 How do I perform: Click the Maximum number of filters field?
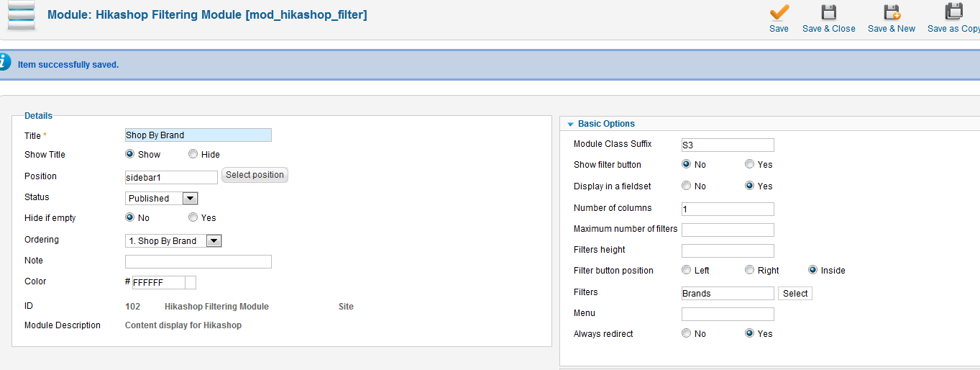(728, 230)
